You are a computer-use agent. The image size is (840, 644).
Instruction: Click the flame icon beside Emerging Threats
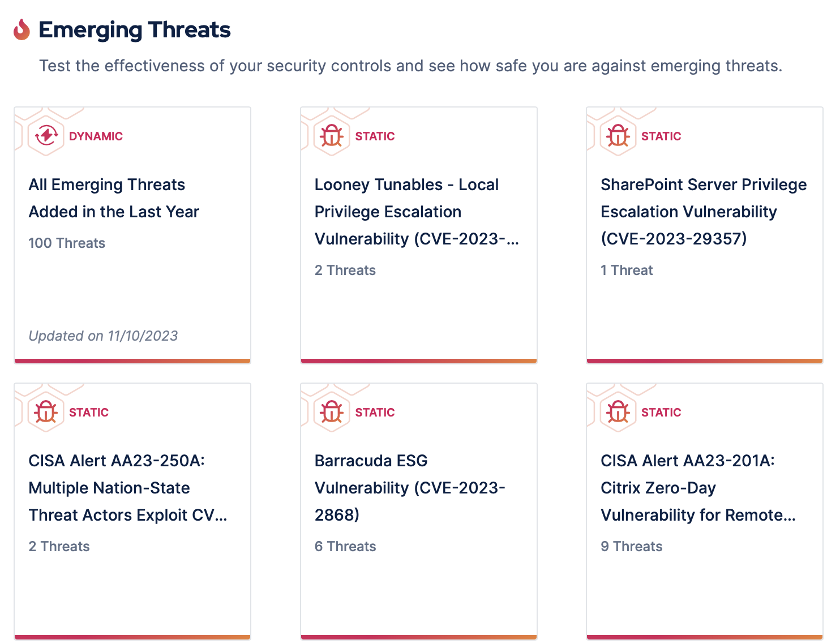tap(22, 30)
